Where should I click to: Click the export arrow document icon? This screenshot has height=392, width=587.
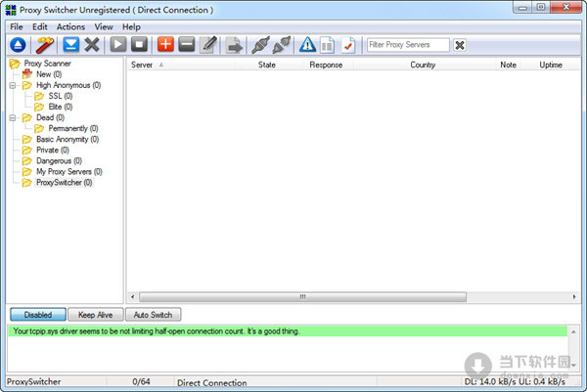[235, 45]
